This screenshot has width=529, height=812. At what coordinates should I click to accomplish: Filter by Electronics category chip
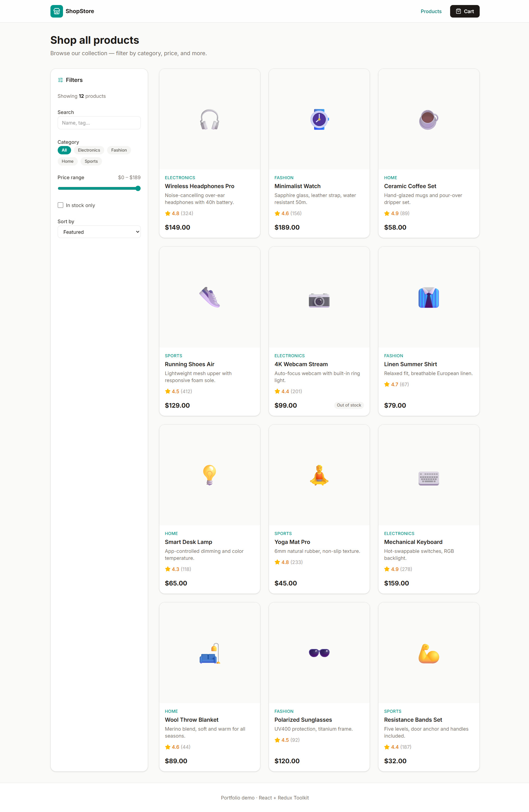(89, 150)
